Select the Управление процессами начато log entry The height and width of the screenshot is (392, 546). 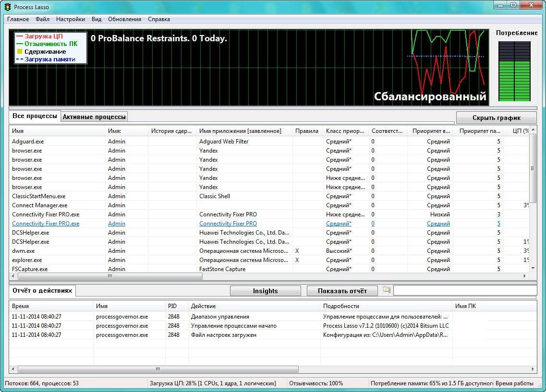coord(273,326)
